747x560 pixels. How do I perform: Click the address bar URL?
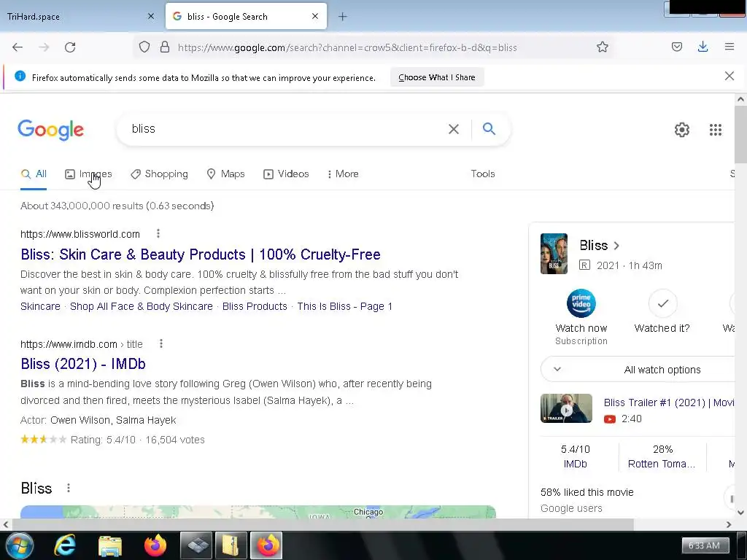(347, 47)
